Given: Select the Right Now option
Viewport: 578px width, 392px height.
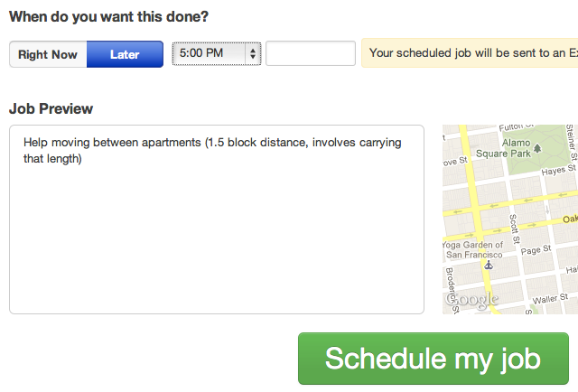Looking at the screenshot, I should click(48, 54).
